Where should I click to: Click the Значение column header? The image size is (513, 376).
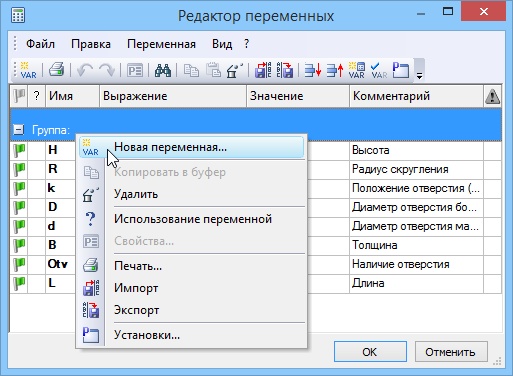(x=298, y=96)
